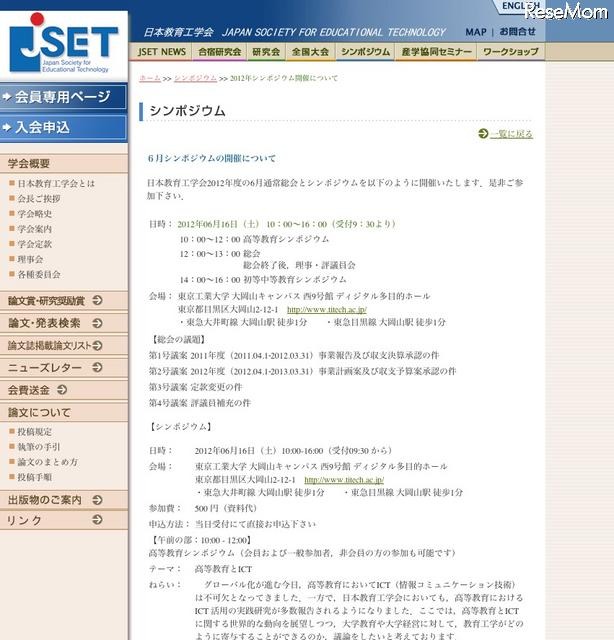
Task: Open 出版物のご案内 sidebar menu
Action: click(64, 500)
